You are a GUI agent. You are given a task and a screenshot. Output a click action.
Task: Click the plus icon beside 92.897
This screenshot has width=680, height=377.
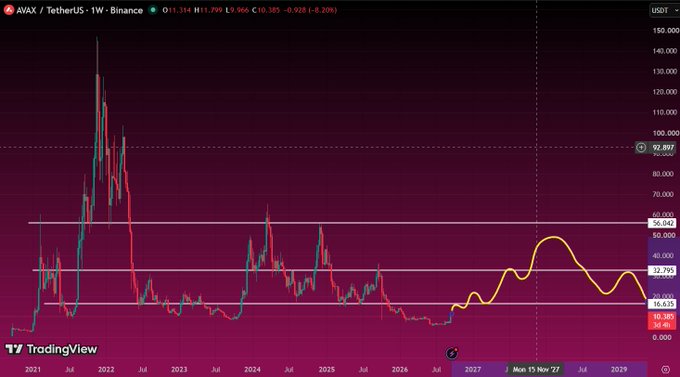click(641, 148)
